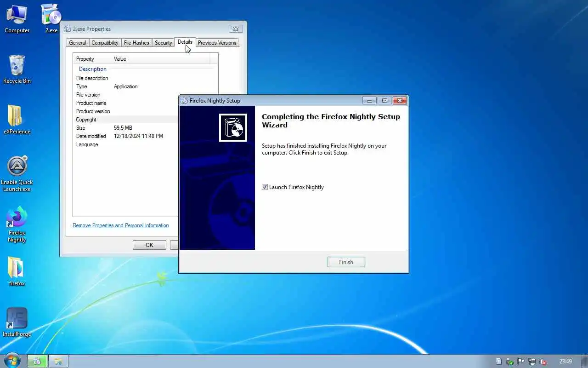Click Finish to exit Setup

(x=346, y=262)
